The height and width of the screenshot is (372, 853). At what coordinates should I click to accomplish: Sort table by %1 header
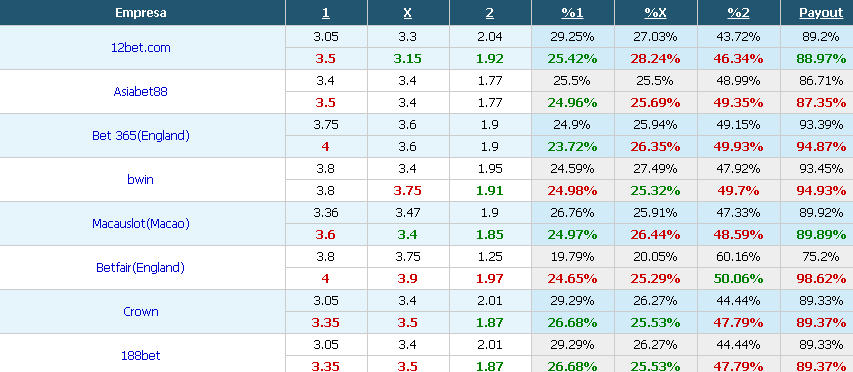[x=572, y=13]
